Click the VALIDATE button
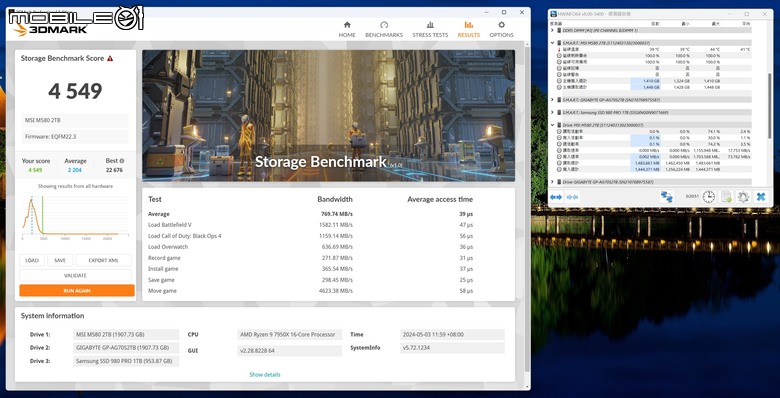 [x=76, y=275]
